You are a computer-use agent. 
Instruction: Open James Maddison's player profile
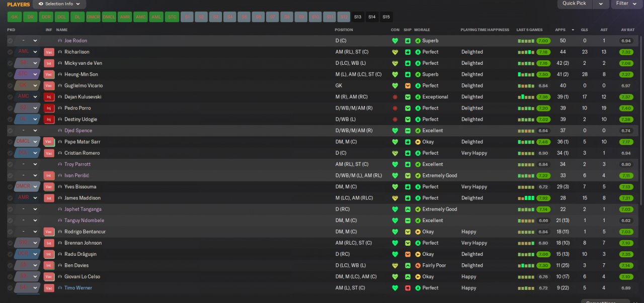tap(83, 198)
